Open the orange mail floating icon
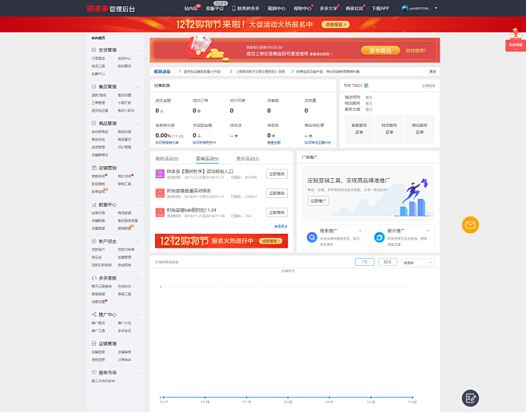The width and height of the screenshot is (526, 420). pos(470,225)
